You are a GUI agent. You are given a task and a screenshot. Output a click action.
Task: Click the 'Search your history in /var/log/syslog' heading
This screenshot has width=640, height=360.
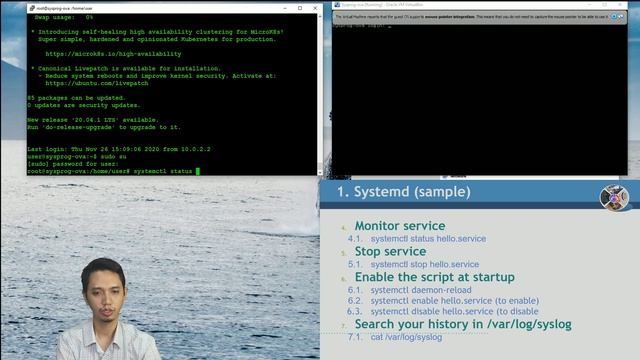point(463,324)
